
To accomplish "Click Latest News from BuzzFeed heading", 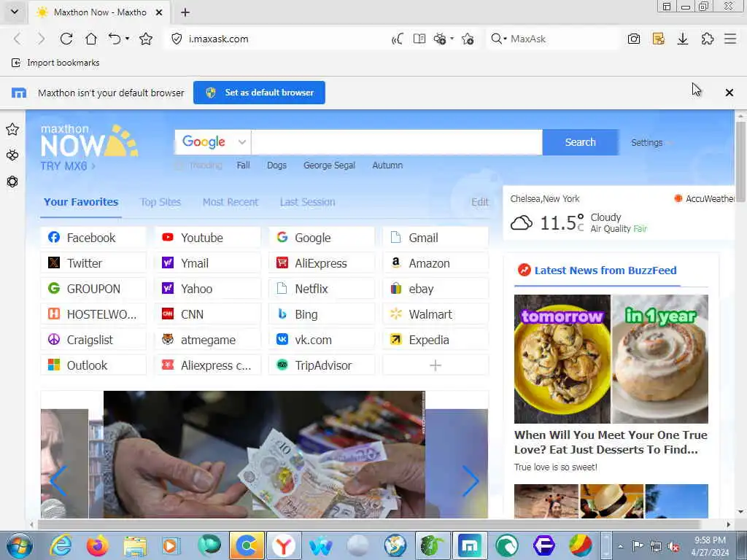I will point(605,271).
